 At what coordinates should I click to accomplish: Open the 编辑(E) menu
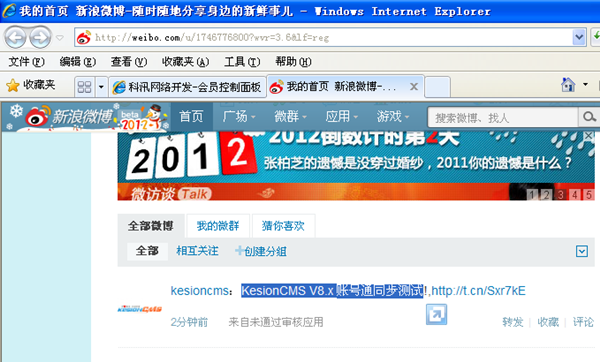point(78,62)
